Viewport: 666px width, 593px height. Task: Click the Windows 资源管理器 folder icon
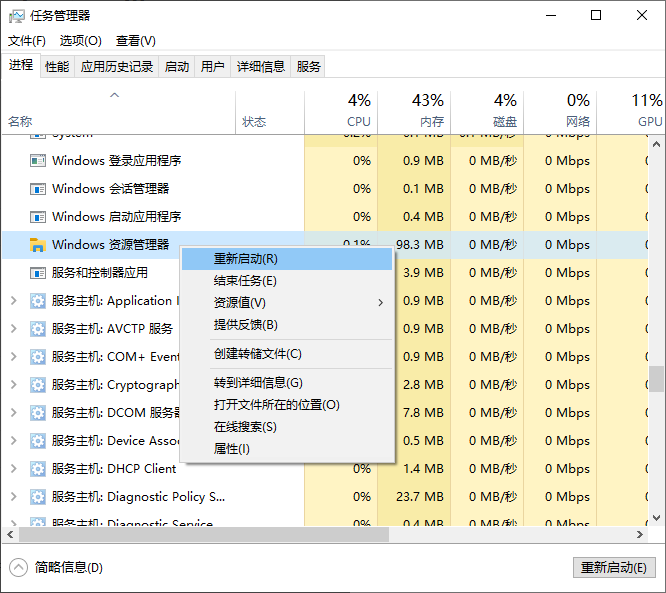(38, 245)
